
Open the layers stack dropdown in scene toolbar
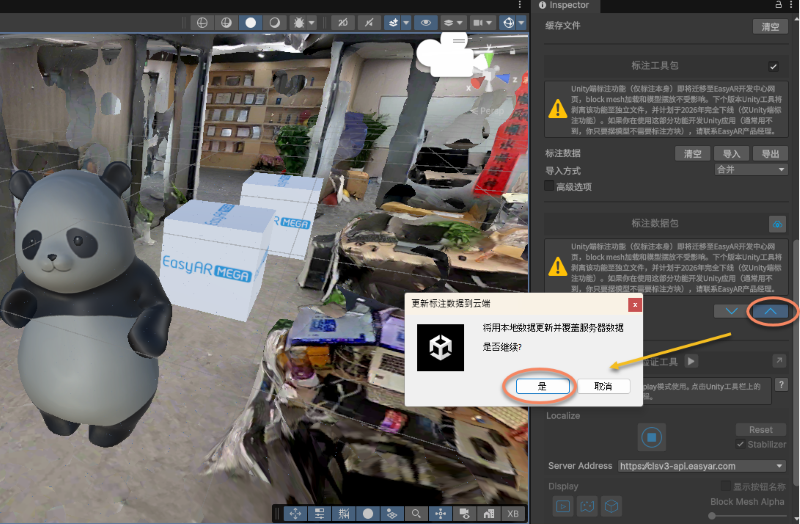(x=452, y=22)
